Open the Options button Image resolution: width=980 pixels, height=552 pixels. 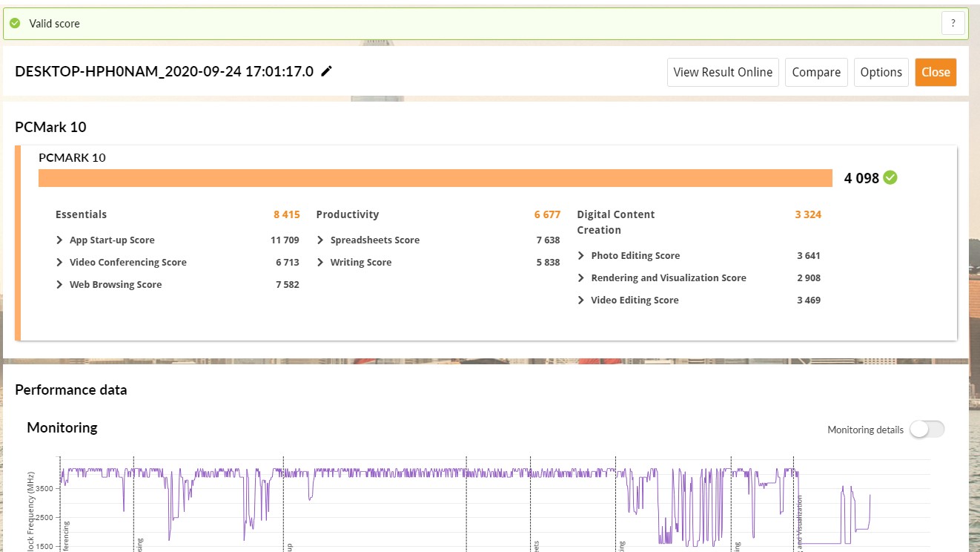pos(881,72)
